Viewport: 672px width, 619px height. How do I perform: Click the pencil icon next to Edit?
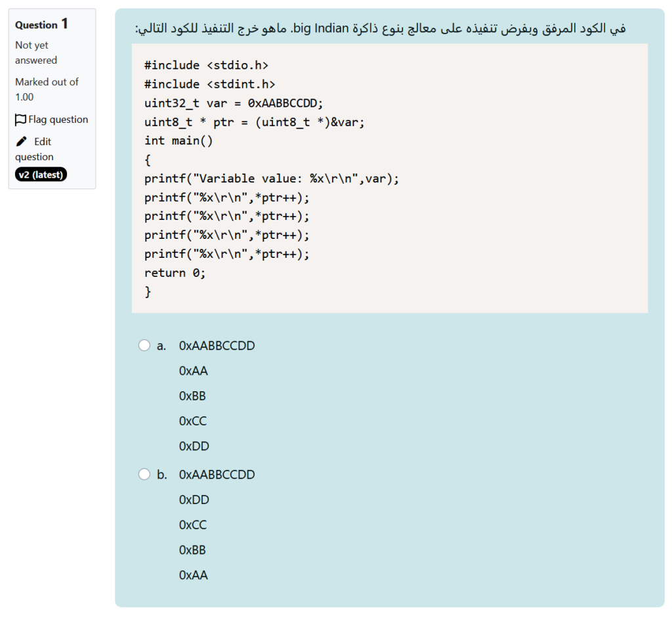tap(22, 141)
